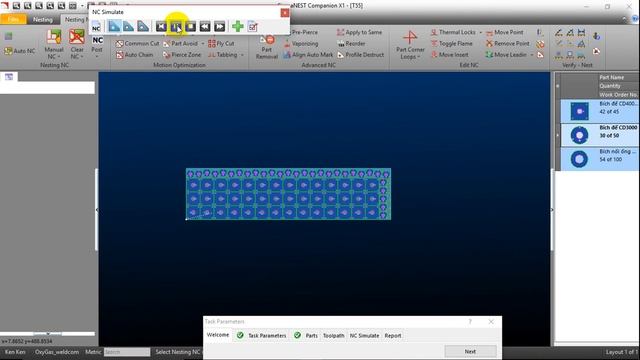Screen dimensions: 640x360
Task: Open the Welcome tab in Task Parameters
Action: pos(218,335)
